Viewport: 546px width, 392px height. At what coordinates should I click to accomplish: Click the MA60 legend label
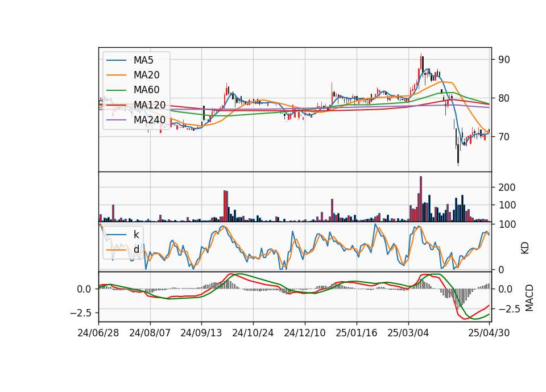[x=146, y=90]
